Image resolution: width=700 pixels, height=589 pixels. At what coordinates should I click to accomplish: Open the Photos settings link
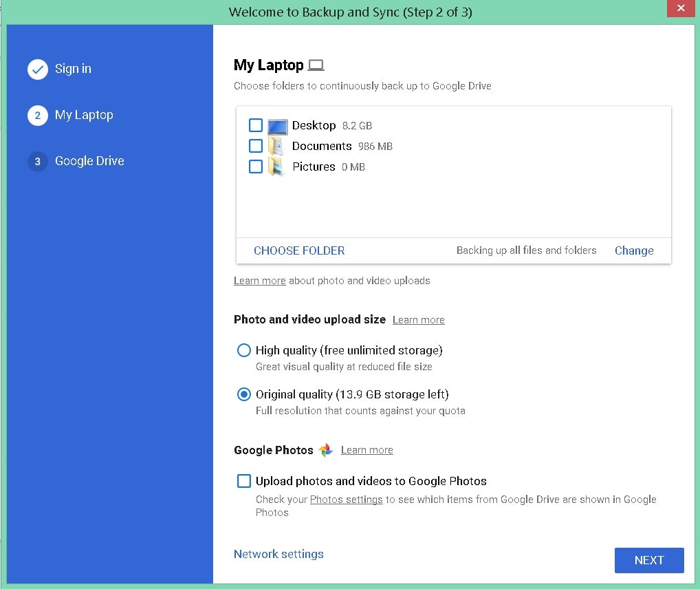point(346,500)
